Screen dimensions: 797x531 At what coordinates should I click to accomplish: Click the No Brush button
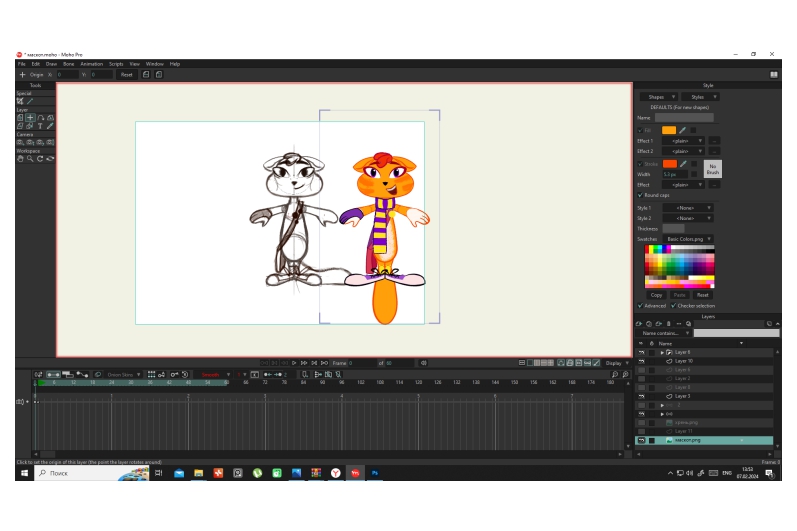tap(713, 169)
